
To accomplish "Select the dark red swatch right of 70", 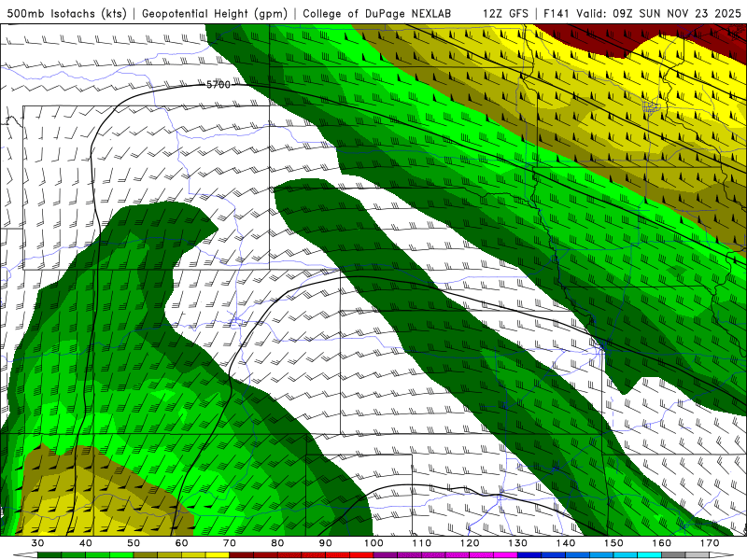I will [x=242, y=555].
